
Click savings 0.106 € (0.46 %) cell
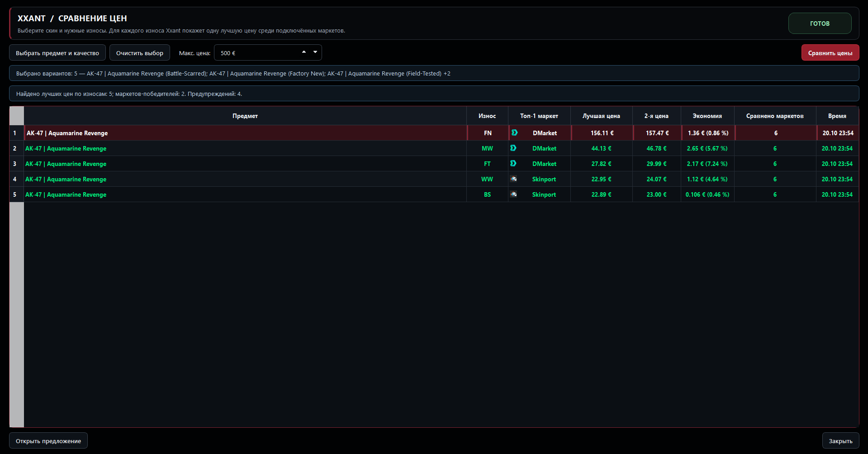pyautogui.click(x=707, y=194)
